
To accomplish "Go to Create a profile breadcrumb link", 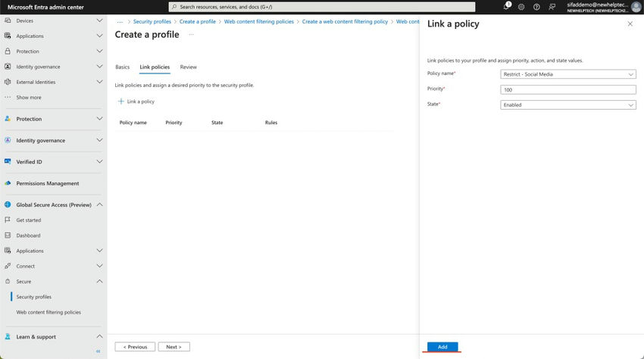I will pyautogui.click(x=198, y=21).
